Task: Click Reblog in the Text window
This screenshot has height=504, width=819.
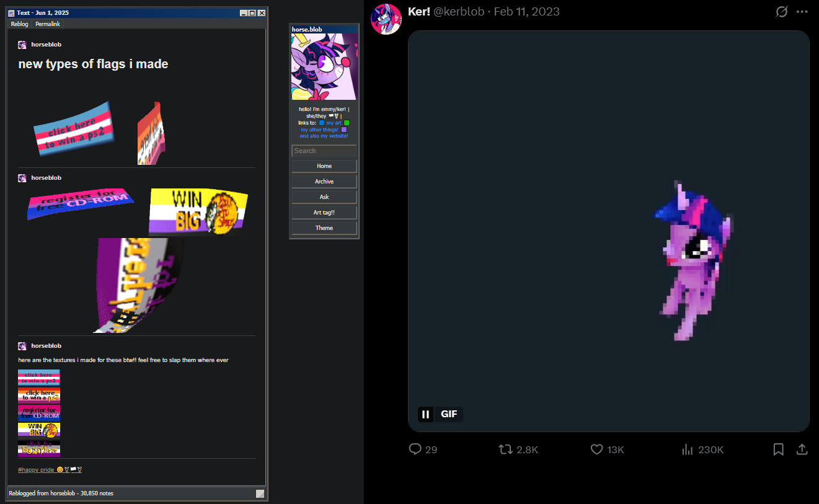Action: pyautogui.click(x=20, y=24)
